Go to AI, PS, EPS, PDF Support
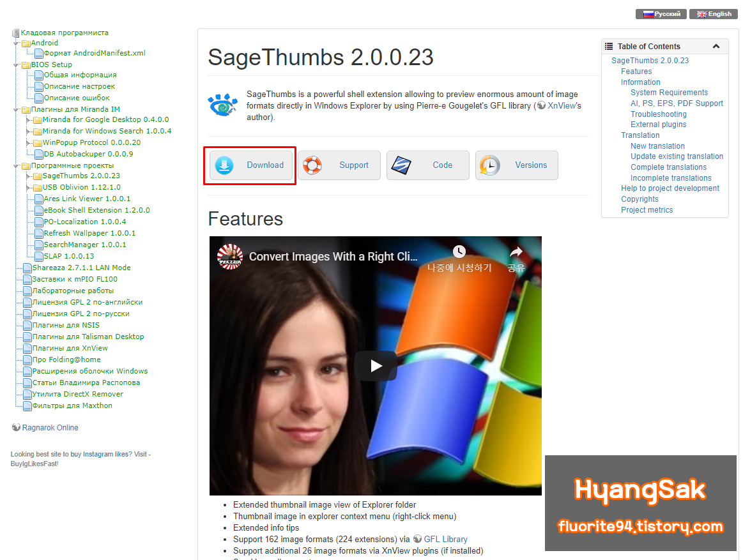 pos(677,103)
